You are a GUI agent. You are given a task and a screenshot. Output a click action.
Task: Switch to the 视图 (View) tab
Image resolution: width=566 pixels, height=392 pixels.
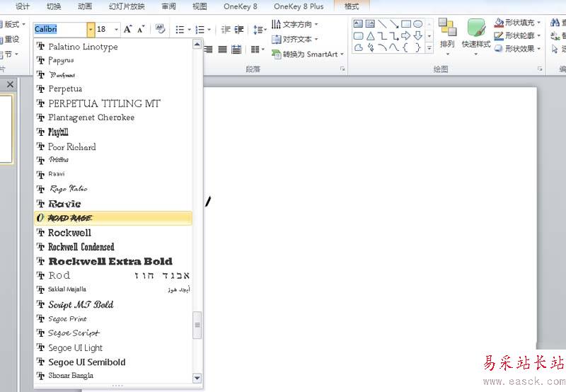tap(200, 6)
